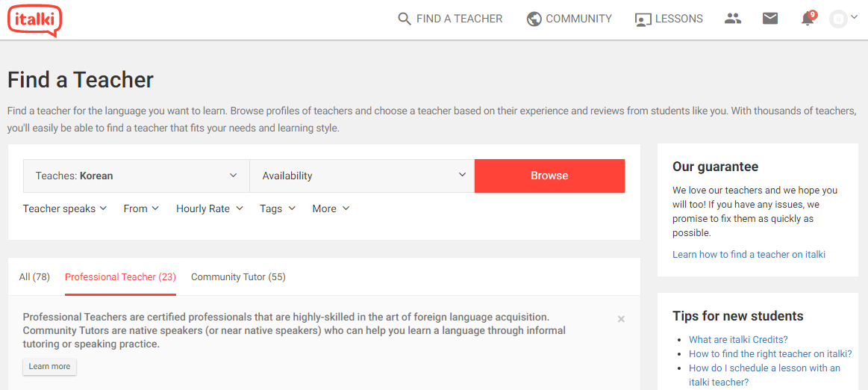Click the Learn more button
Viewport: 868px width, 390px height.
50,367
